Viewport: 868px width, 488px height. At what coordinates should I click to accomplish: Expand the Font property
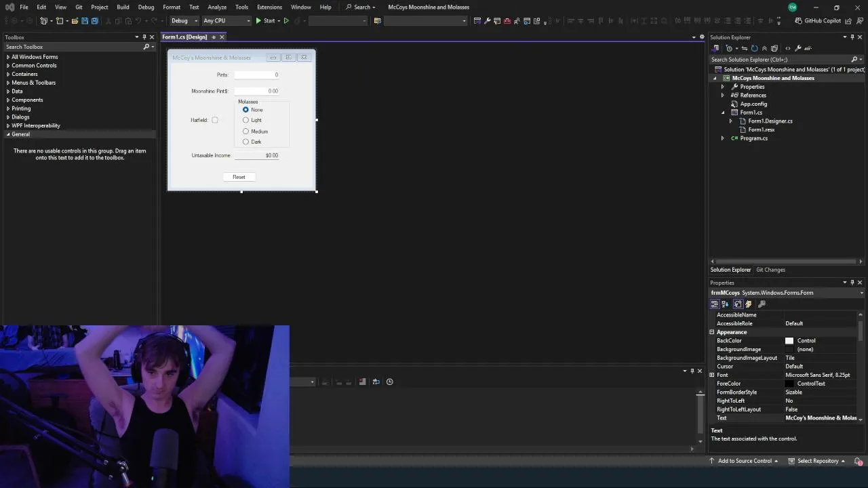point(712,375)
